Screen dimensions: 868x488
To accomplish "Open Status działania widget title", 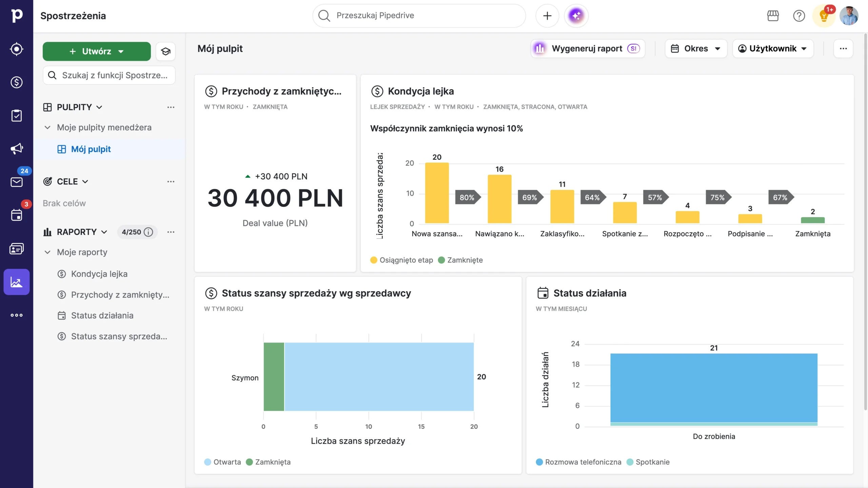I will (x=590, y=293).
